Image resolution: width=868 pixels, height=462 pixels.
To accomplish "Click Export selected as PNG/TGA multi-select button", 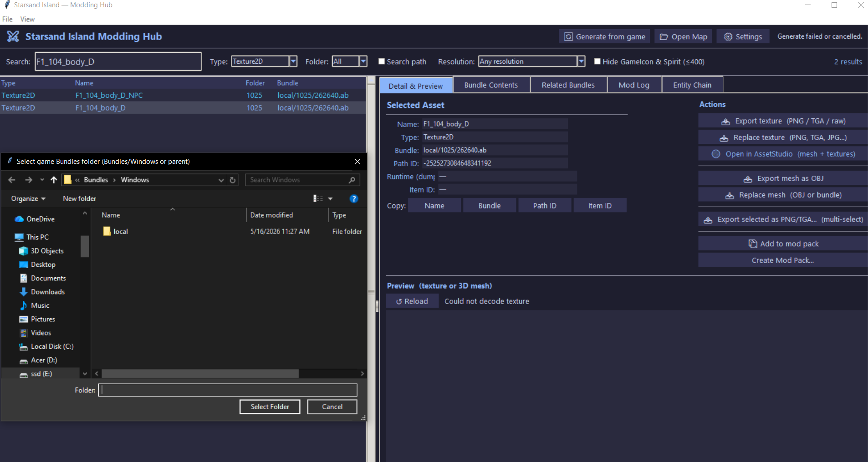I will (783, 219).
